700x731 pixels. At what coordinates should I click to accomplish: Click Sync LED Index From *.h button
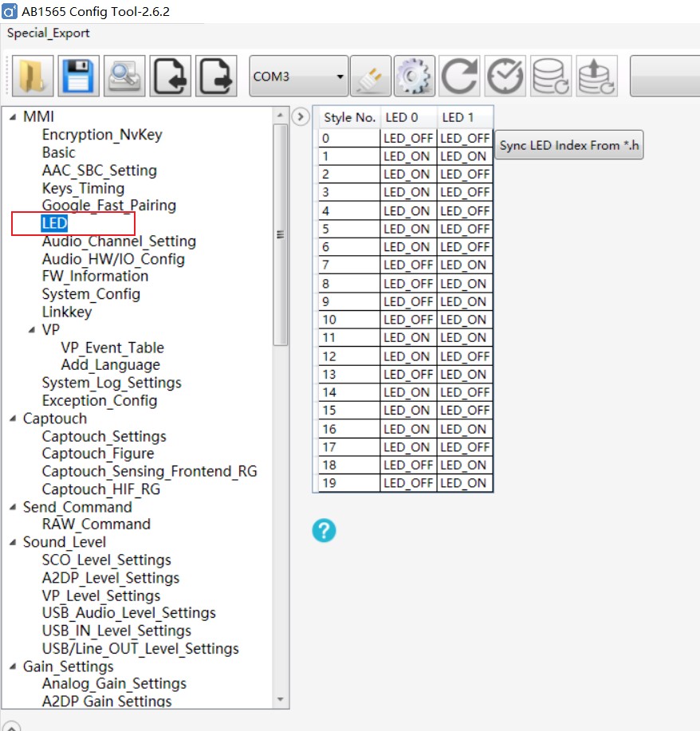click(x=569, y=146)
